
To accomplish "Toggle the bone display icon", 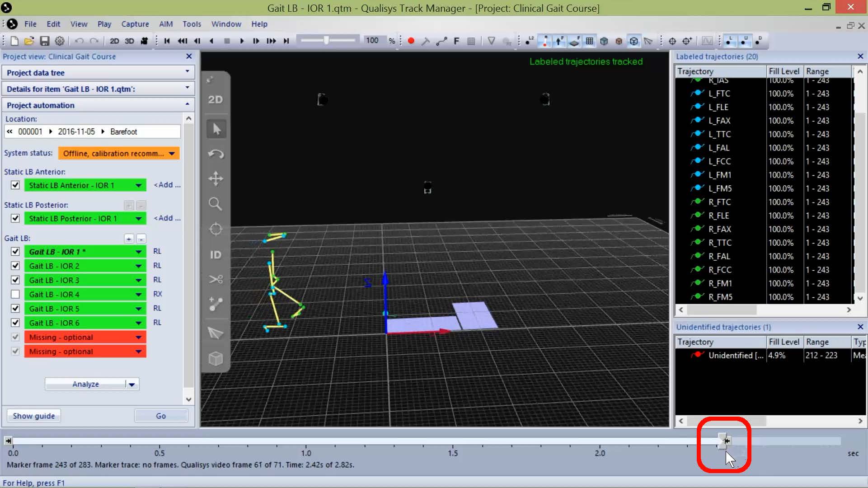I will (x=544, y=41).
